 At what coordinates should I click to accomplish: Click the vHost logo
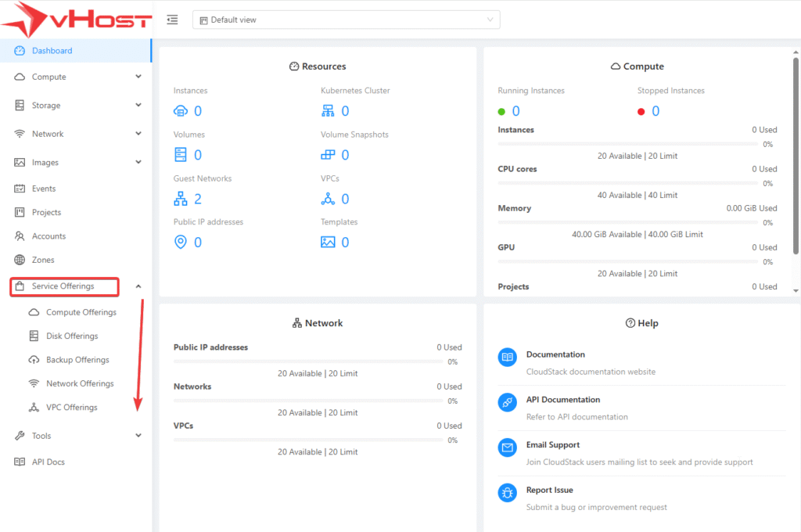tap(76, 20)
